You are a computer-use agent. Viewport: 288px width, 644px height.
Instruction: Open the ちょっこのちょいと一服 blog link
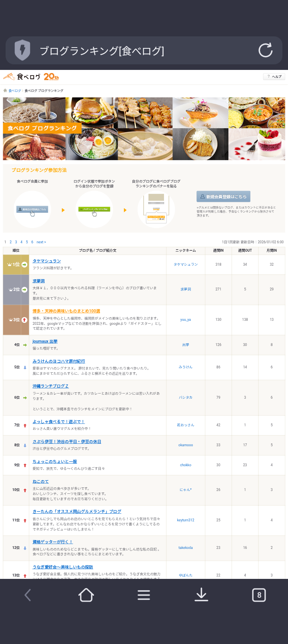point(55,461)
